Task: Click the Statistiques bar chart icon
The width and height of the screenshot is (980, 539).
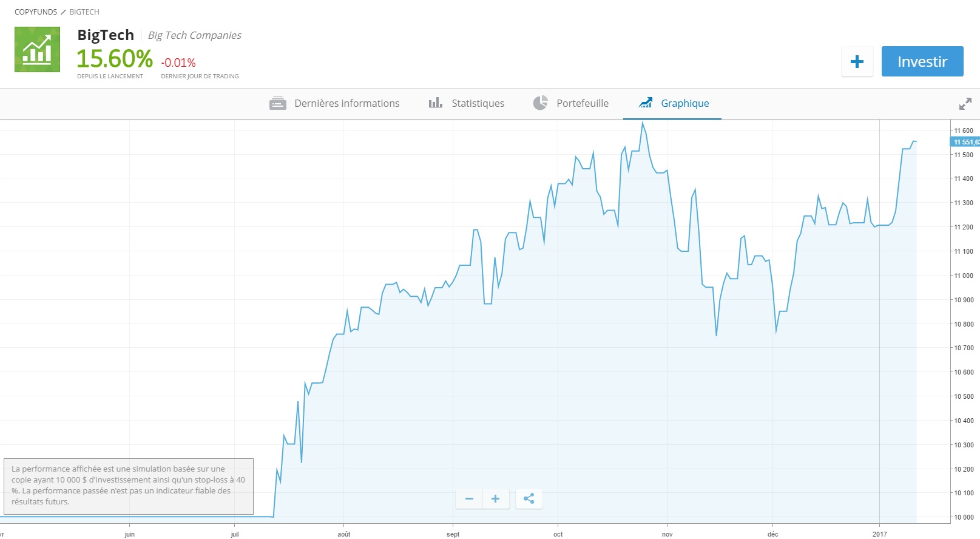Action: click(435, 103)
